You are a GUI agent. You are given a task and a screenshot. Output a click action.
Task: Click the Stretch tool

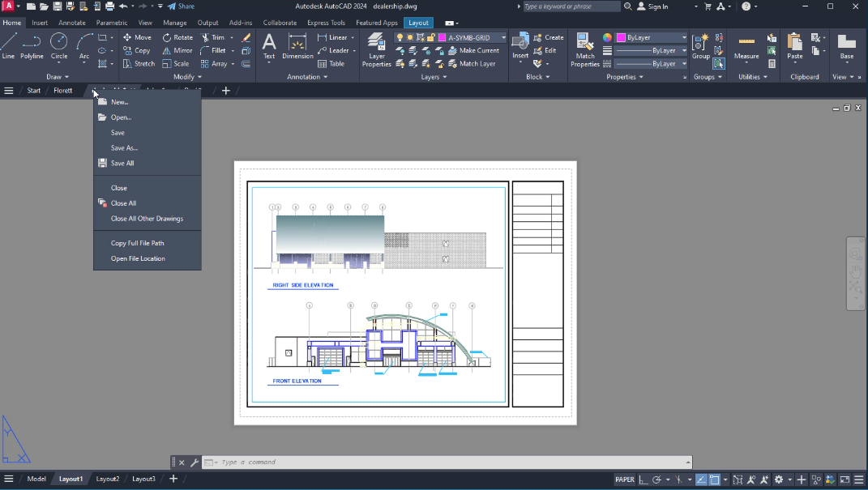pos(139,64)
